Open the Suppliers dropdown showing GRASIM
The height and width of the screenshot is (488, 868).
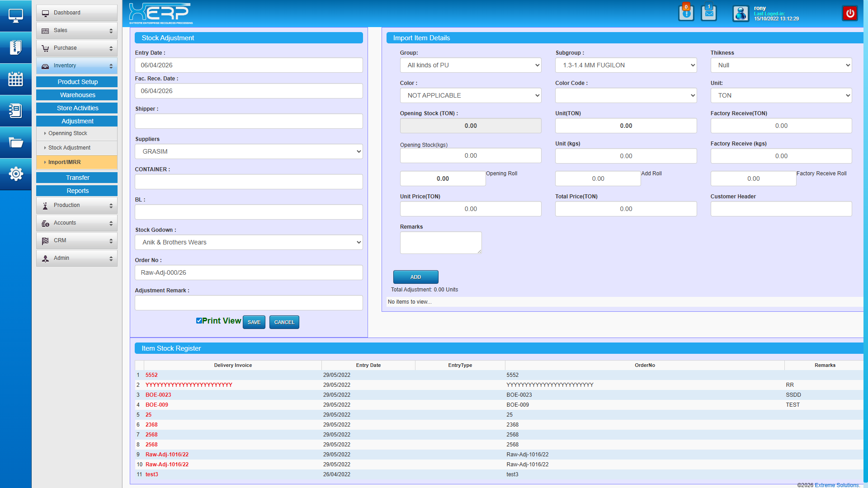point(249,151)
